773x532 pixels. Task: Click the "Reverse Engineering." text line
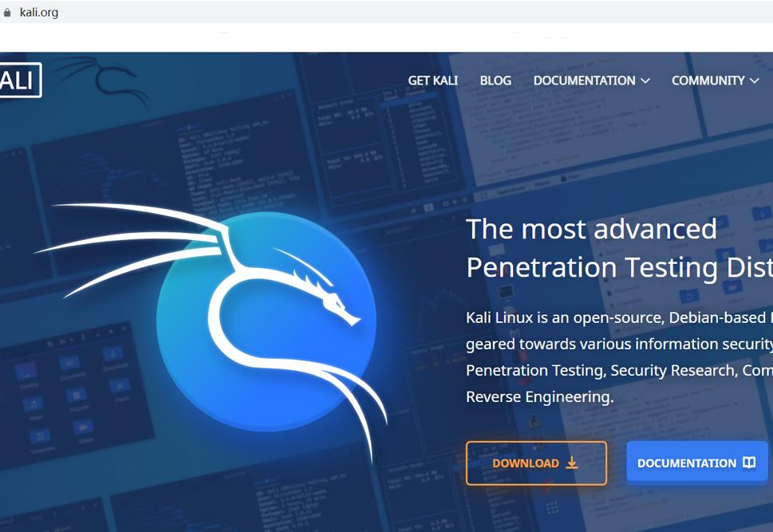coord(540,397)
